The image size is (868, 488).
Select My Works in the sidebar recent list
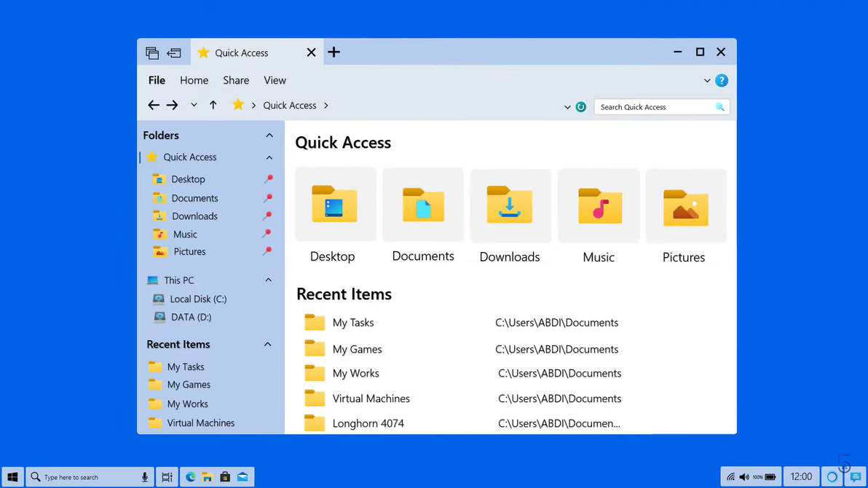(x=188, y=404)
